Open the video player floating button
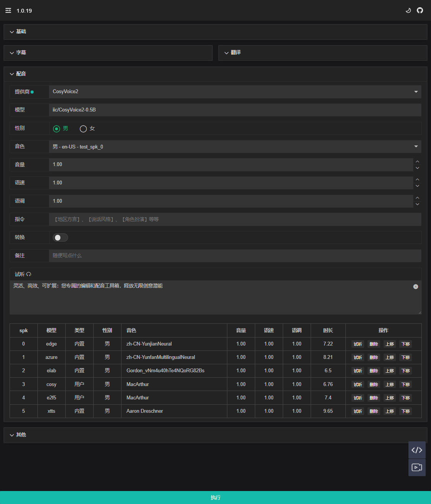 (x=417, y=467)
